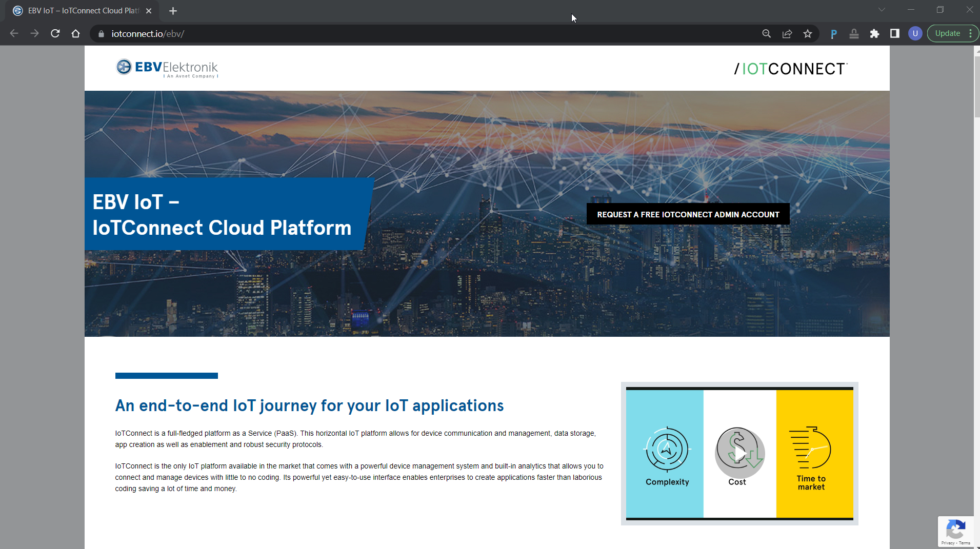Click the browser back arrow

click(14, 34)
